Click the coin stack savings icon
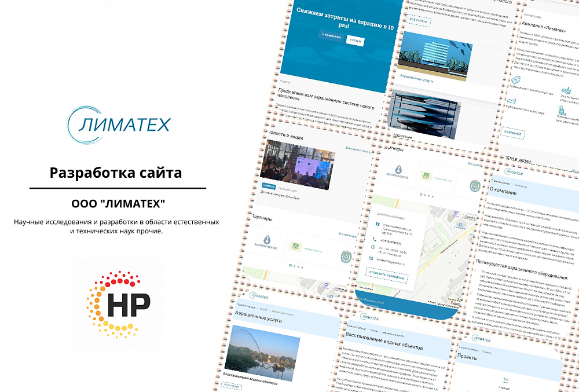579x392 pixels. (x=562, y=111)
